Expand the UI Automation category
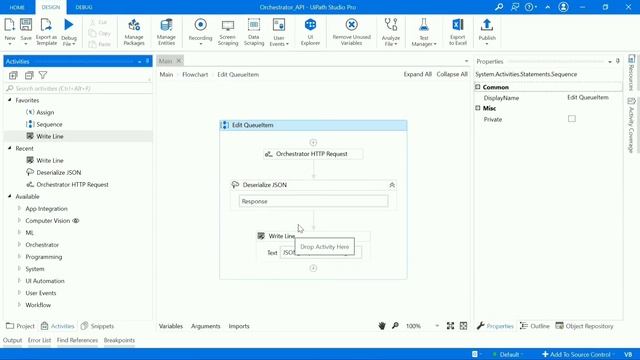 pos(19,281)
